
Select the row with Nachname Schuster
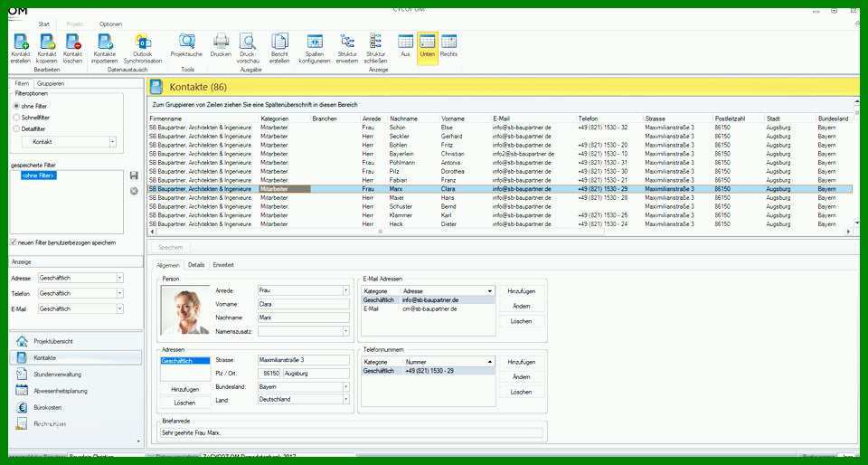coord(500,206)
